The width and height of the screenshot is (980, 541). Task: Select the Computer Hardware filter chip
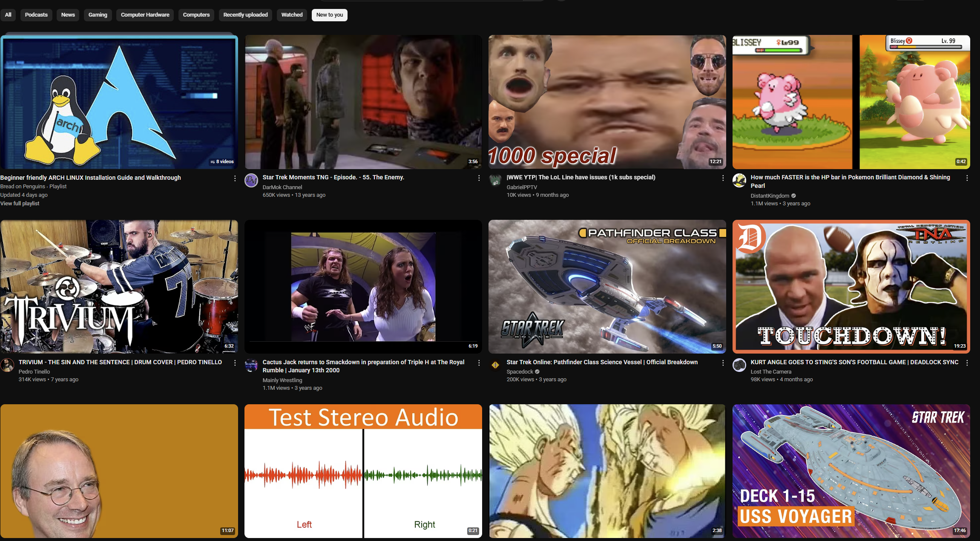(x=145, y=15)
